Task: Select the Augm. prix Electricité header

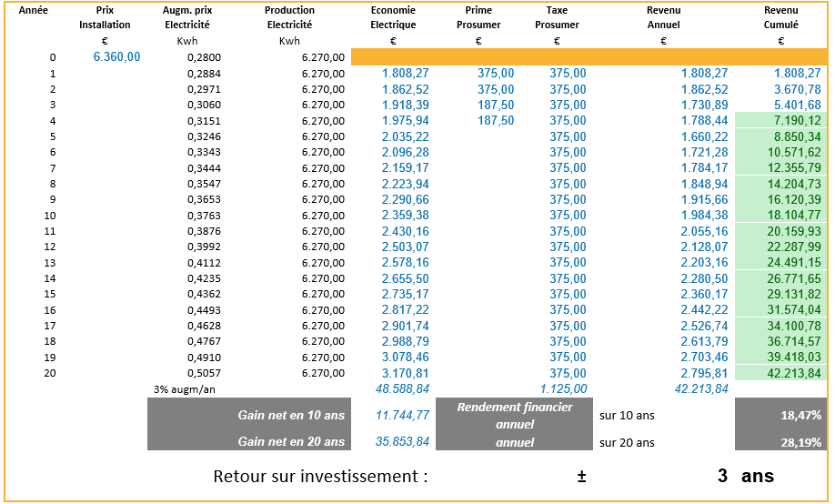Action: (x=187, y=17)
